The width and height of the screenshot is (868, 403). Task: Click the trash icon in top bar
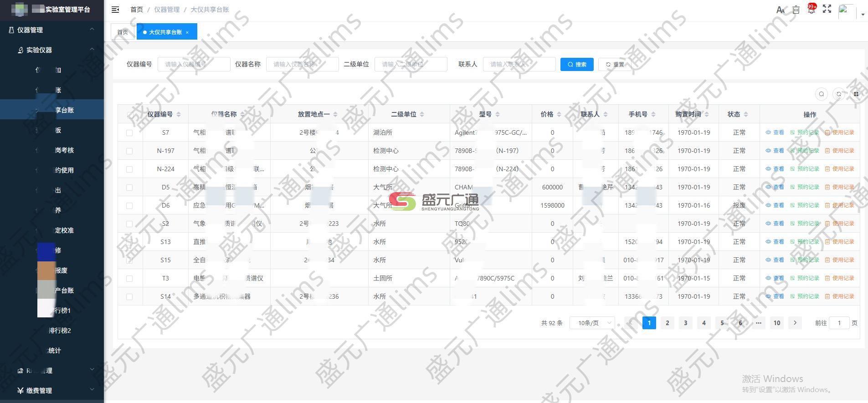pos(796,10)
